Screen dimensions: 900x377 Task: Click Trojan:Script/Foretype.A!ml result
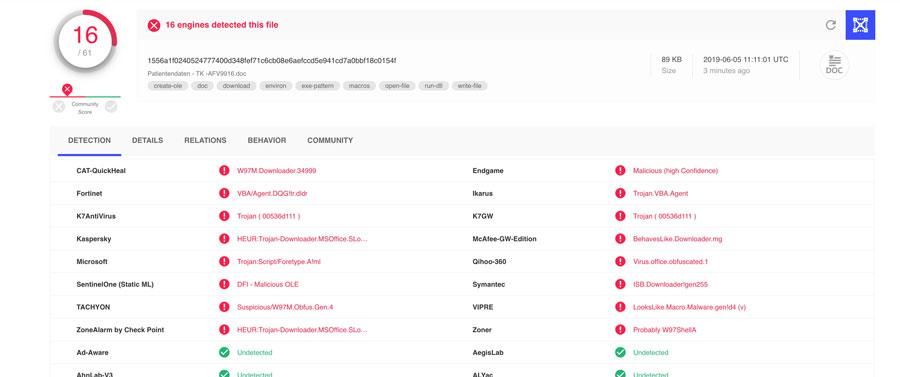[279, 262]
